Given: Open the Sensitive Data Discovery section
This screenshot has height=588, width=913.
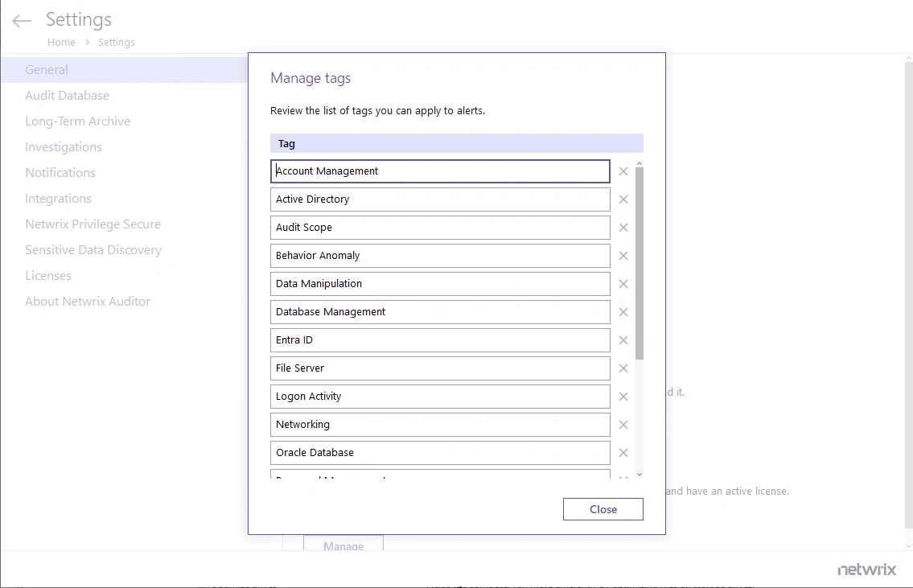Looking at the screenshot, I should point(93,249).
